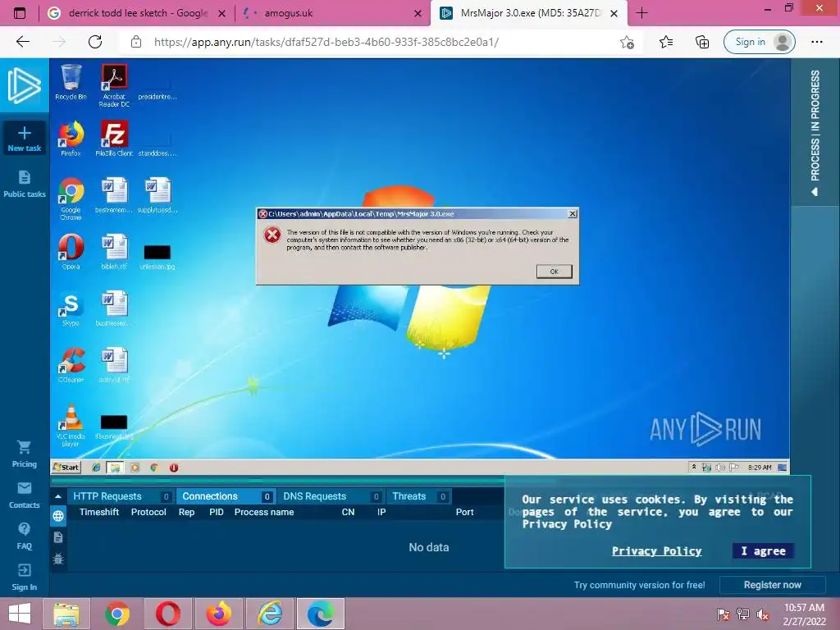Click the Protocol column header

pyautogui.click(x=148, y=512)
